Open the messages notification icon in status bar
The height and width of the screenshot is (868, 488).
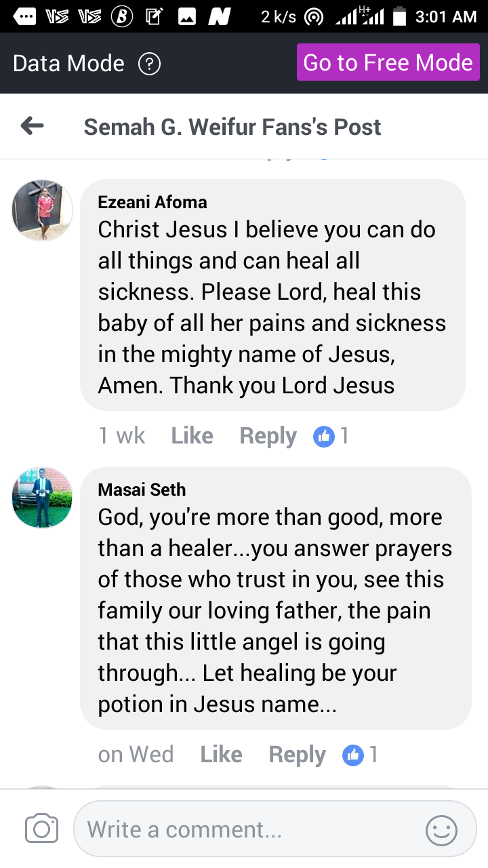pos(25,17)
